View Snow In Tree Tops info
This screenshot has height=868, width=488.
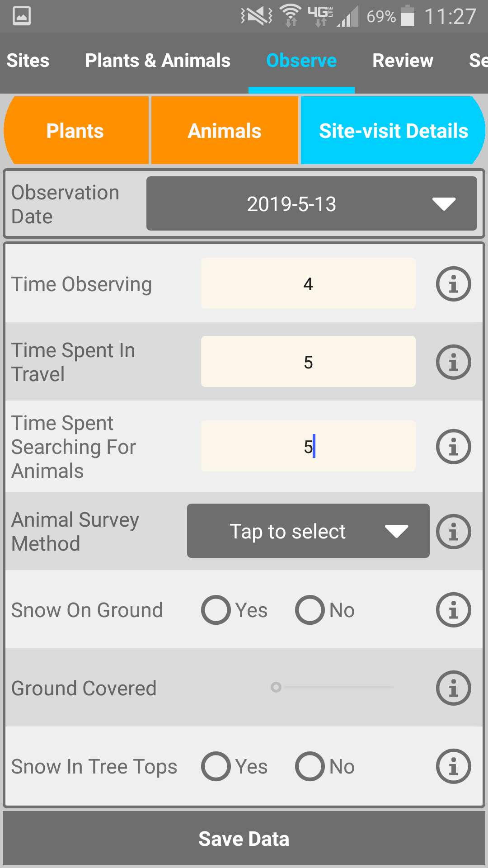point(453,766)
